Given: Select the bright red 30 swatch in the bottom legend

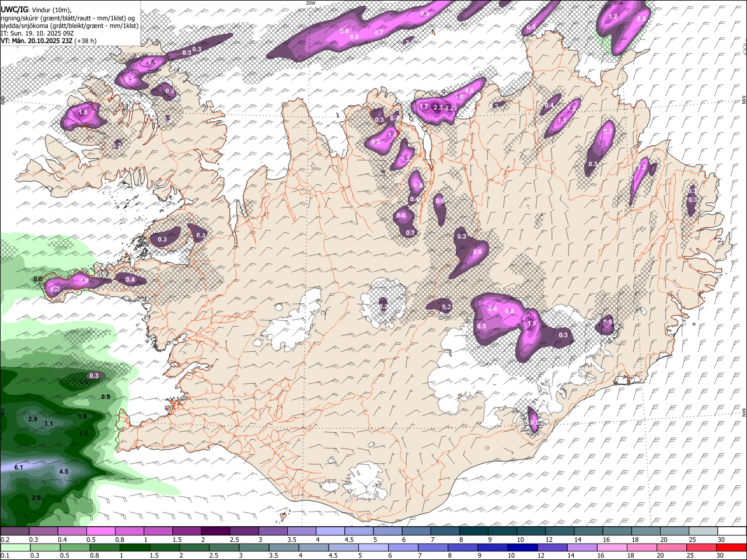Looking at the screenshot, I should (731, 548).
